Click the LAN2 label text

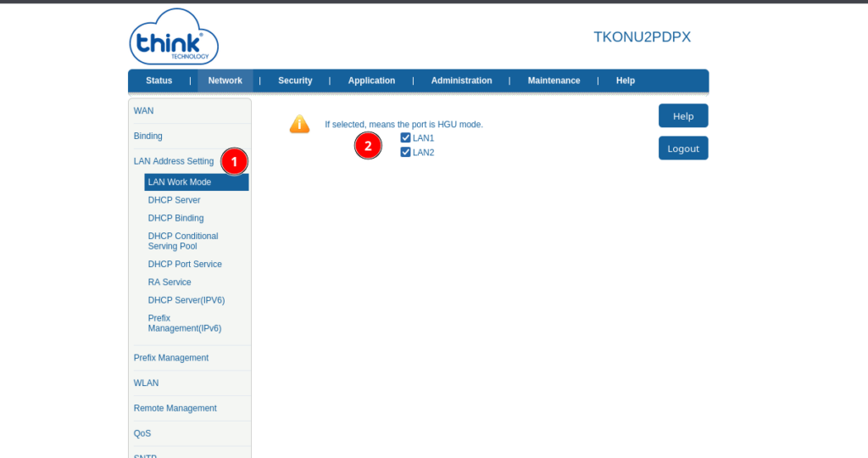point(424,153)
